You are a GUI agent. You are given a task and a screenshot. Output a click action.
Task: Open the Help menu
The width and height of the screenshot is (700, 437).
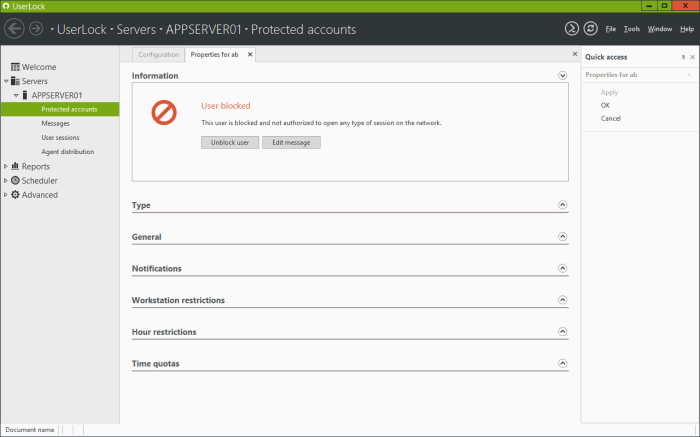pos(687,29)
